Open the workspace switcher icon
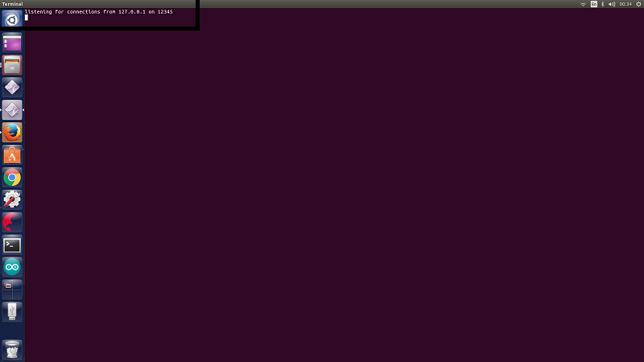The image size is (644, 362). pyautogui.click(x=12, y=290)
